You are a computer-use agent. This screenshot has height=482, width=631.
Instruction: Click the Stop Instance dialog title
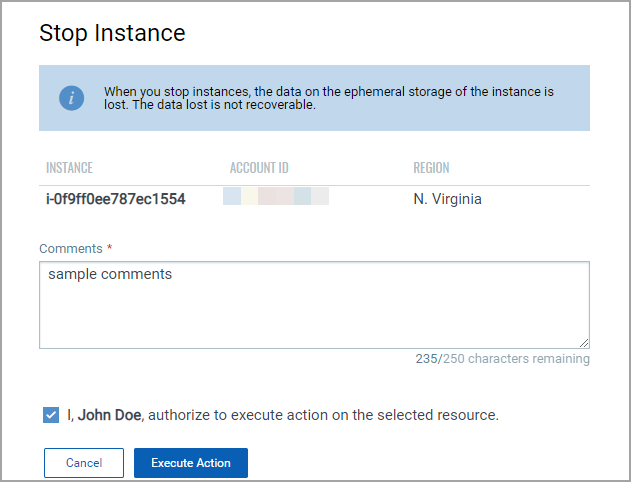click(x=112, y=33)
